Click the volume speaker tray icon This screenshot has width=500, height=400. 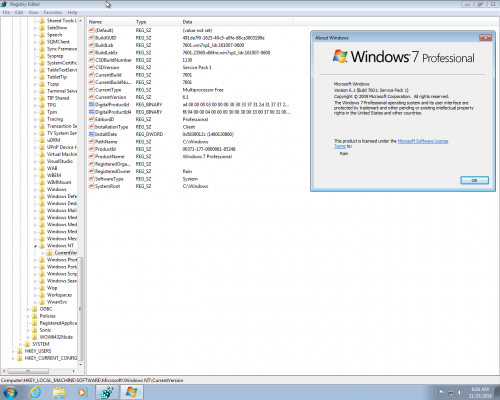pyautogui.click(x=460, y=393)
